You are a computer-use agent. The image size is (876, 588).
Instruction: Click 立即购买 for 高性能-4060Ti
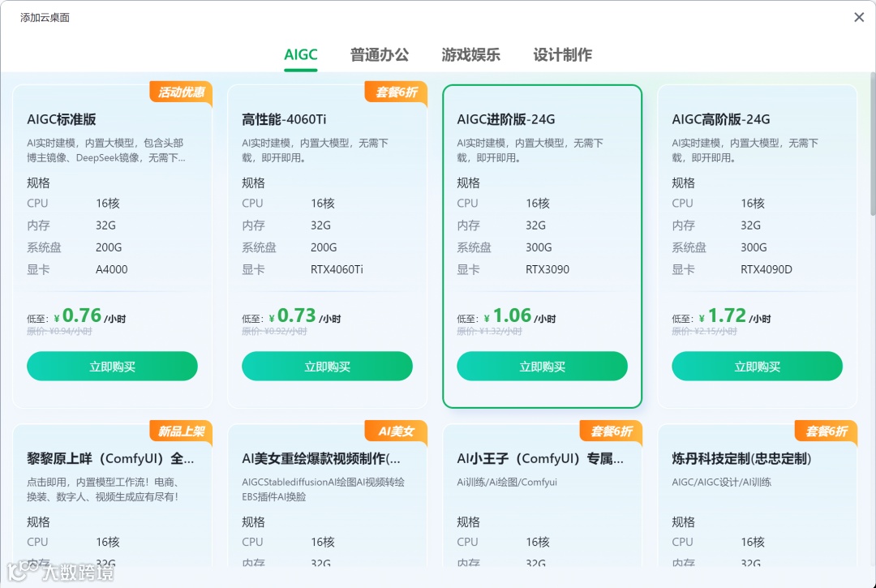pos(328,367)
